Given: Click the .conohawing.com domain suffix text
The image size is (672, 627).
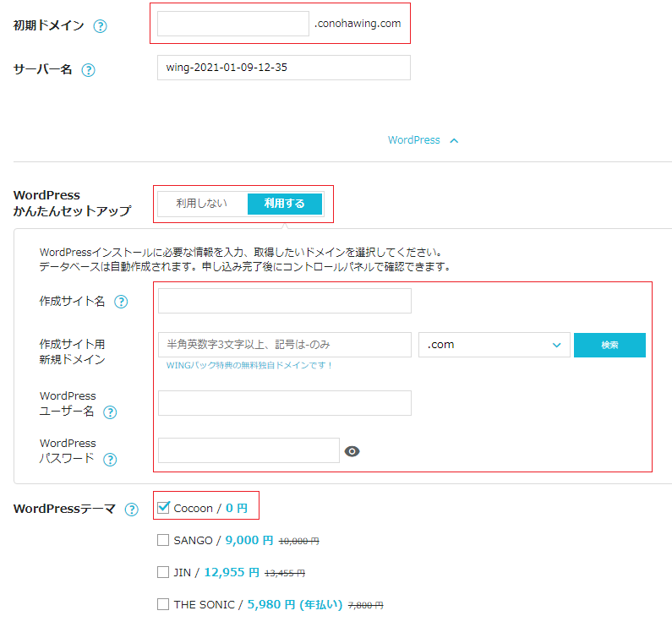Looking at the screenshot, I should tap(358, 24).
